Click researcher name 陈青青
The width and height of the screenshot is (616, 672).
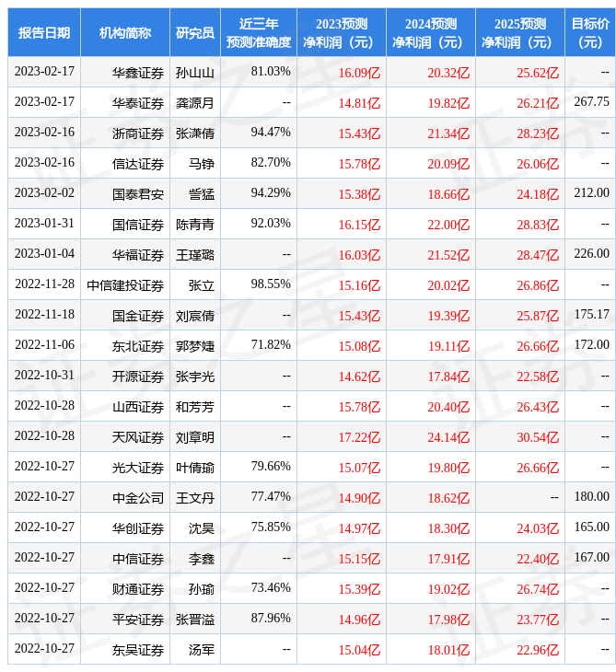(x=195, y=225)
